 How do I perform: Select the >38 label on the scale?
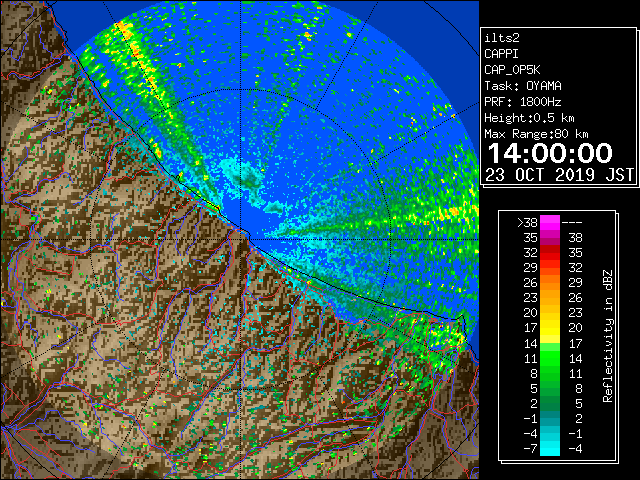tap(527, 223)
